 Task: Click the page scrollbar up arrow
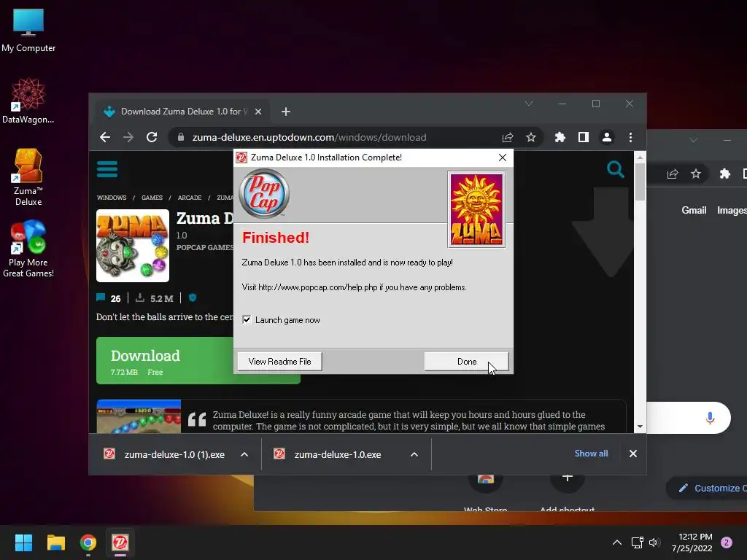pos(640,157)
